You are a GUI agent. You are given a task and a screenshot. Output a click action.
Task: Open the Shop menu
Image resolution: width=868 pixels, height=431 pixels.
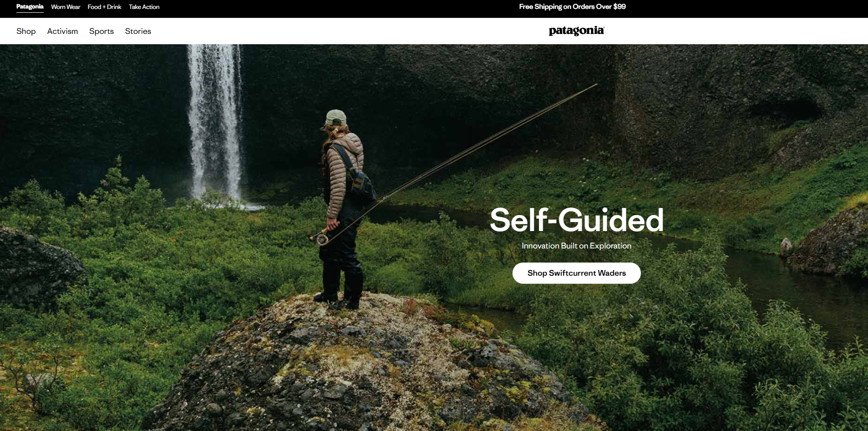[26, 31]
